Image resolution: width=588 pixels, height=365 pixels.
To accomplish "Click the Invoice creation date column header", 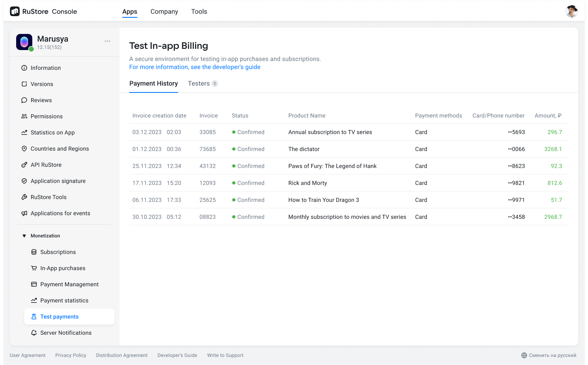I will pyautogui.click(x=160, y=115).
